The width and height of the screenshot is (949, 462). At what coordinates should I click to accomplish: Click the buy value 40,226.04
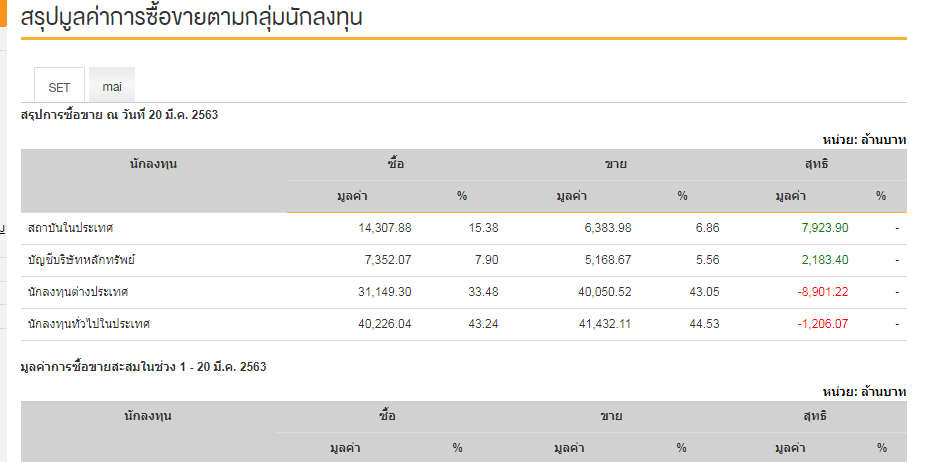[384, 324]
